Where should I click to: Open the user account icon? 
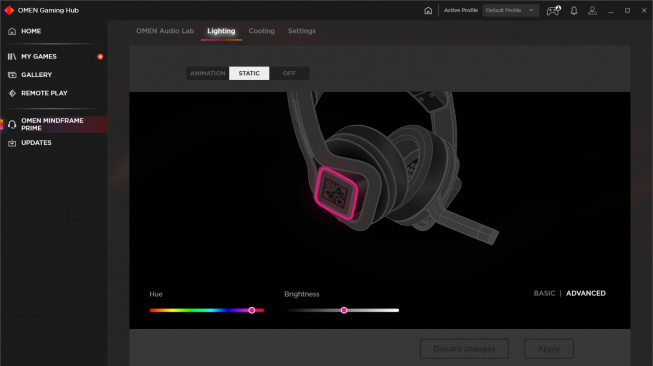pos(592,10)
